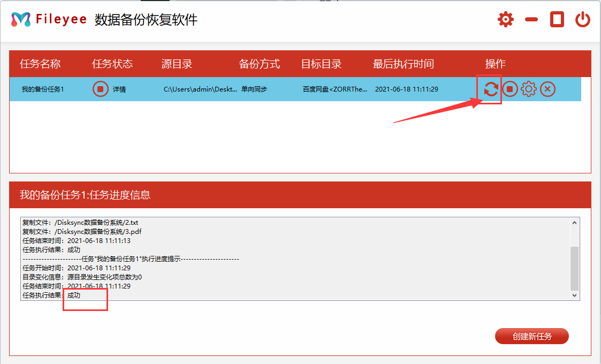Delete the backup task with X icon
The height and width of the screenshot is (364, 601).
[x=547, y=89]
